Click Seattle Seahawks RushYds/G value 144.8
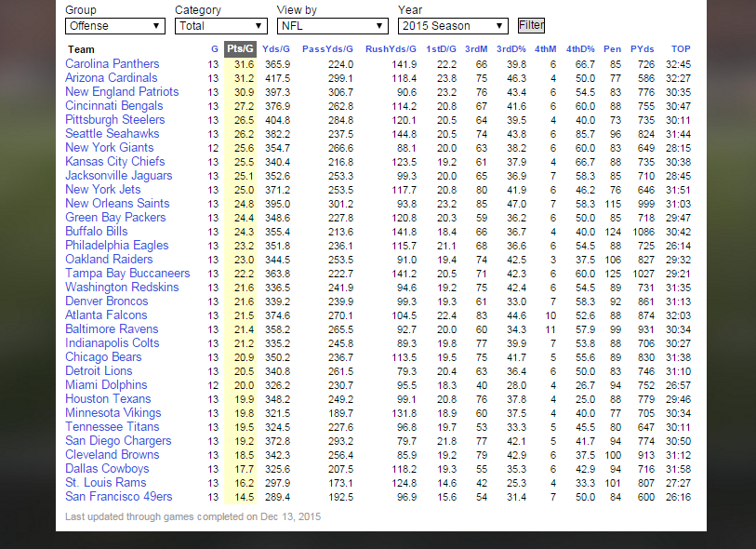 click(404, 135)
